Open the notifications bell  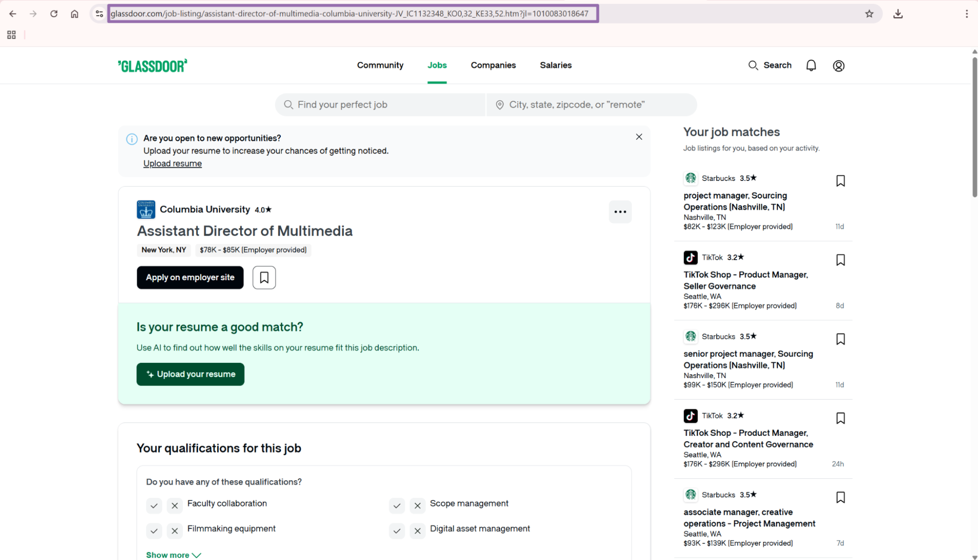tap(811, 66)
